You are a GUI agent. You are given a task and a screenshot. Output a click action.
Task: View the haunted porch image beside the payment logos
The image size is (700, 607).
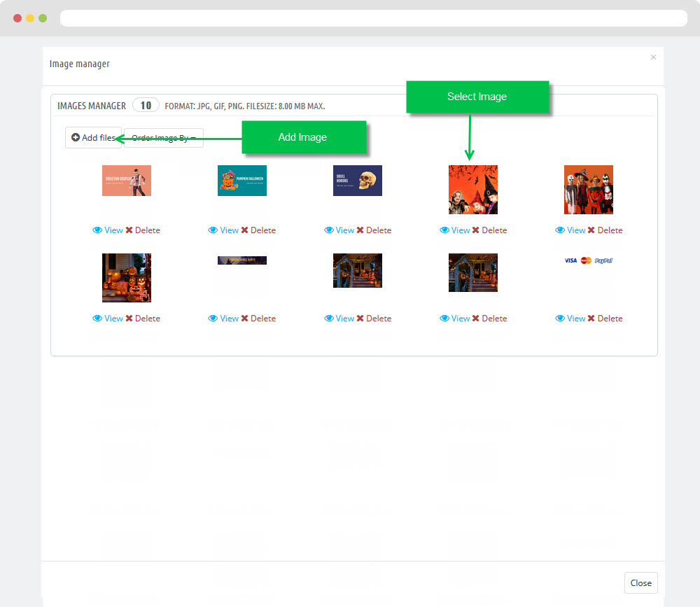coord(454,319)
